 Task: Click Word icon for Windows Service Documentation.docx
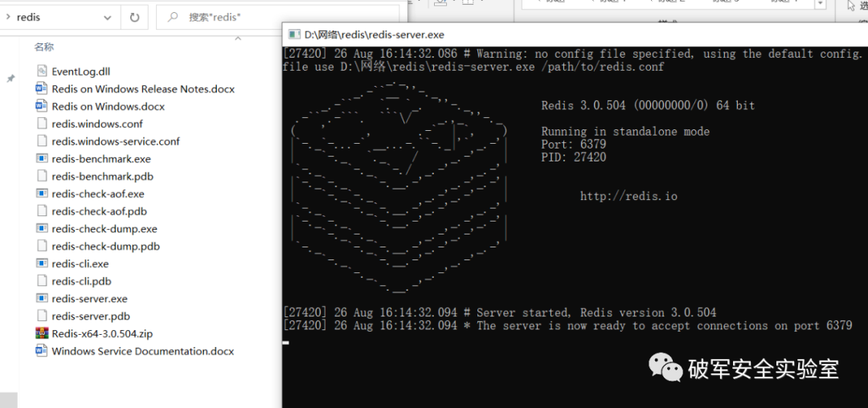pyautogui.click(x=42, y=351)
